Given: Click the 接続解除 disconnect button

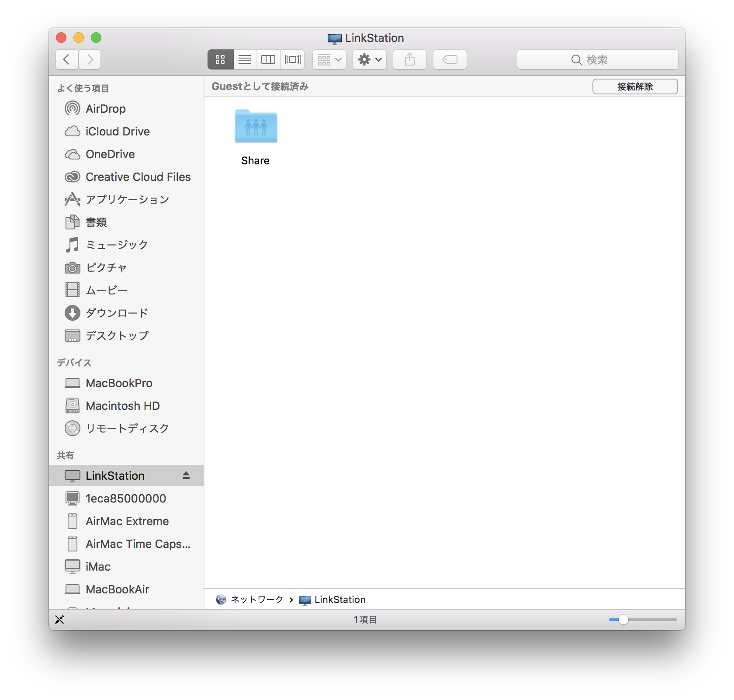Looking at the screenshot, I should point(635,87).
